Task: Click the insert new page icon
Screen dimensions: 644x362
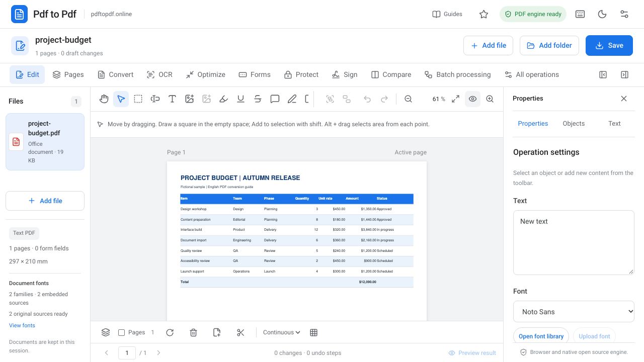Action: (x=217, y=332)
